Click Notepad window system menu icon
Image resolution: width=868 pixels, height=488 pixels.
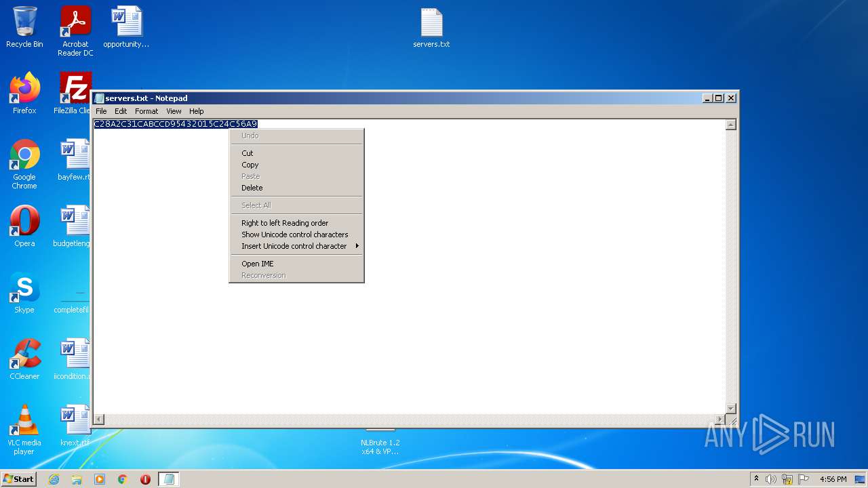point(100,98)
